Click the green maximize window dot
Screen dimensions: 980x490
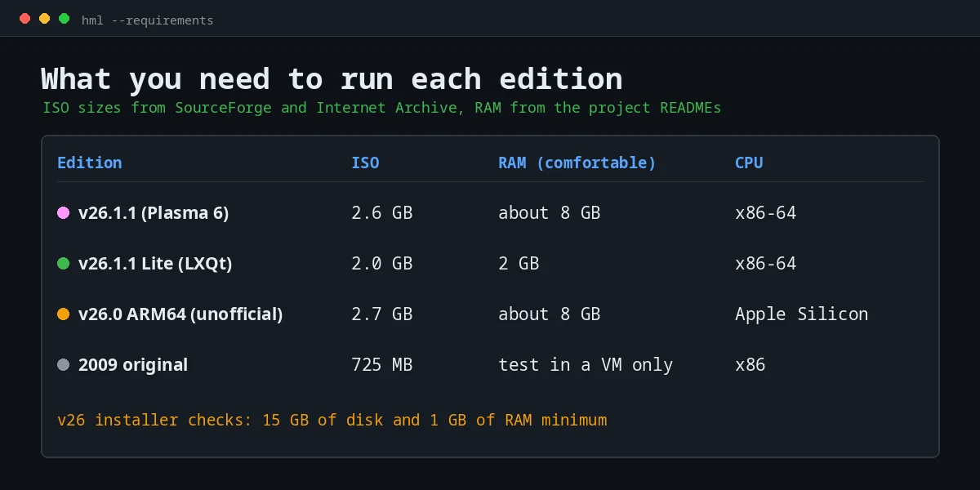click(65, 19)
